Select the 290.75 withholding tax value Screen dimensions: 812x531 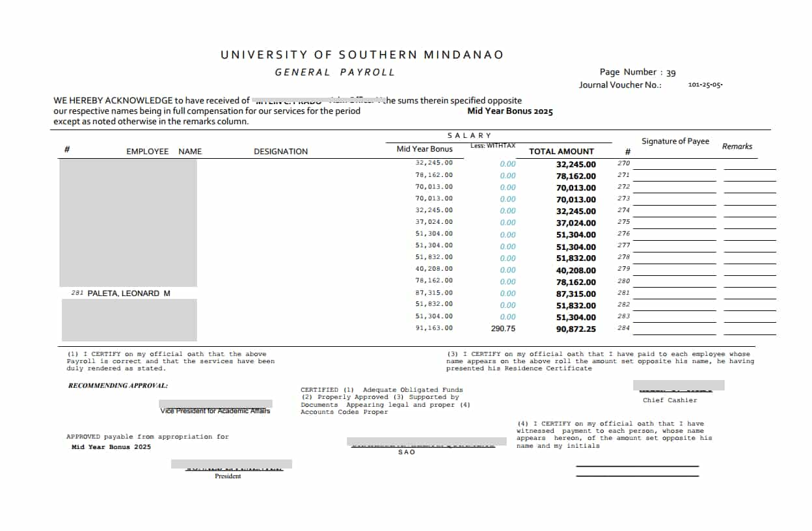(503, 329)
